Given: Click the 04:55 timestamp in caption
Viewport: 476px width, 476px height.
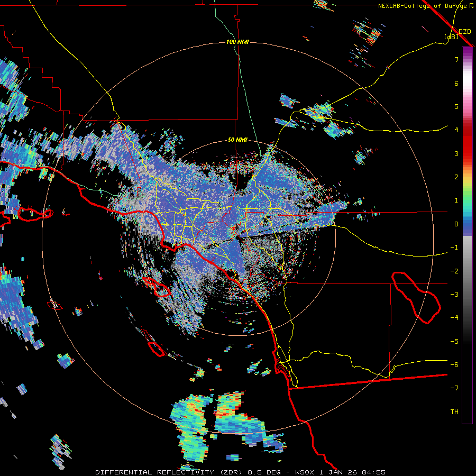Looking at the screenshot, I should [373, 472].
